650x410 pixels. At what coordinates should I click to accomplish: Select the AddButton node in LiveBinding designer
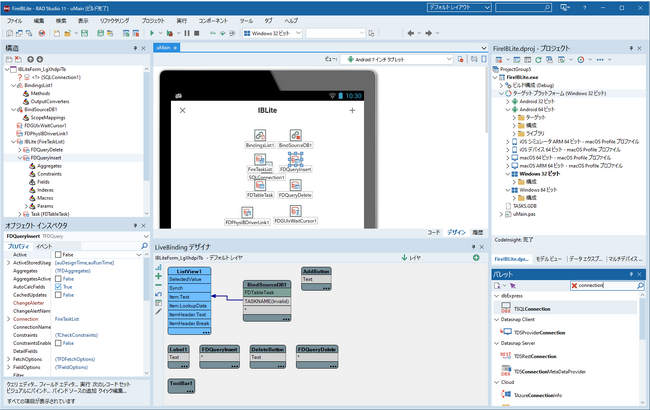(x=316, y=270)
